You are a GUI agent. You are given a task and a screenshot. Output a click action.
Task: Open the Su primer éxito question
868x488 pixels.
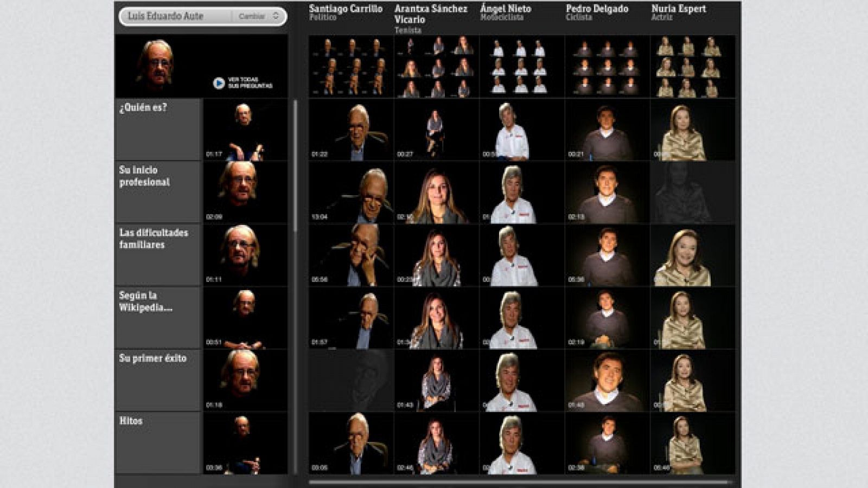[x=157, y=380]
